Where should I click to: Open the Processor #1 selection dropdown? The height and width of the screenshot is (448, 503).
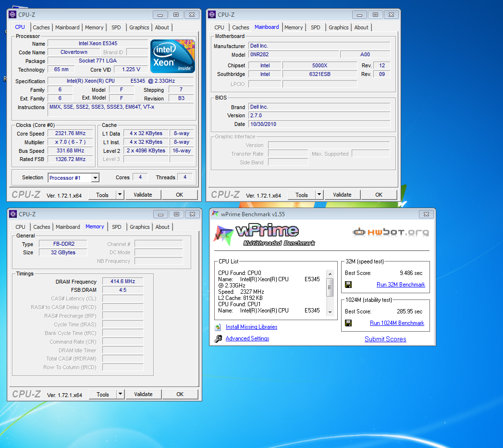95,178
